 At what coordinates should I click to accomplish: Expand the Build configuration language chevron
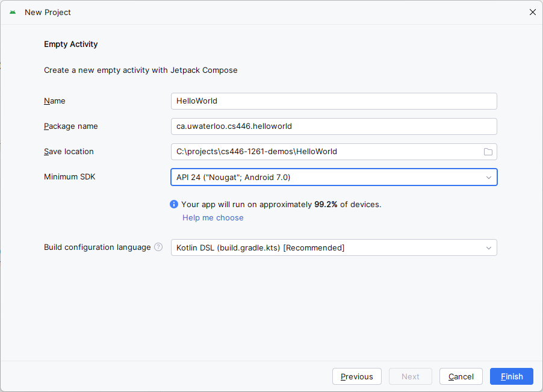click(x=489, y=247)
